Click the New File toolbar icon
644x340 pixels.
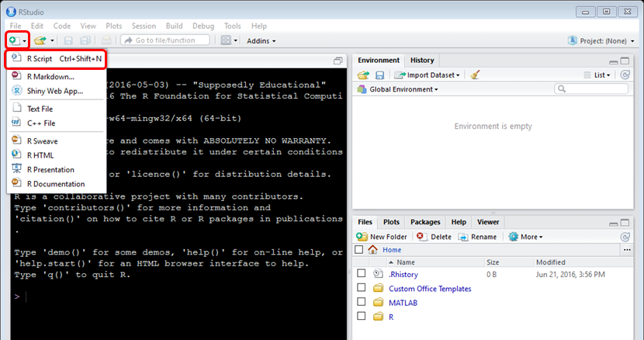(x=14, y=40)
